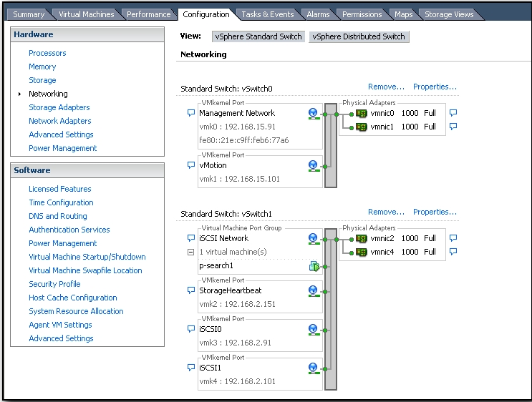Open Advanced Settings under Software
The width and height of the screenshot is (532, 402).
(x=61, y=338)
